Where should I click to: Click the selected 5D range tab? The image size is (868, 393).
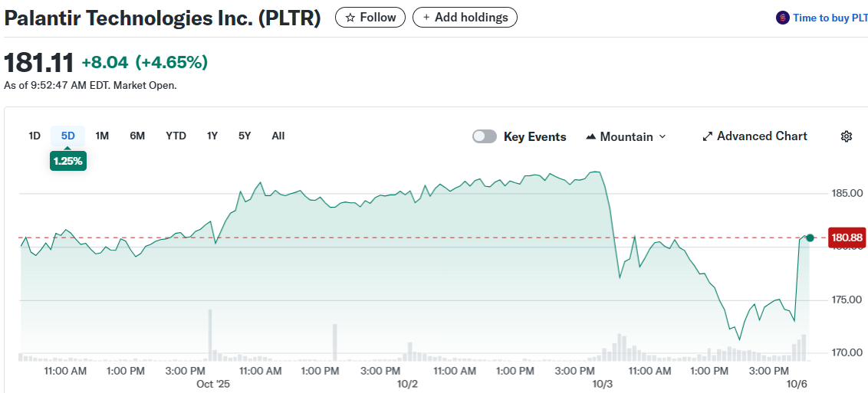(68, 136)
